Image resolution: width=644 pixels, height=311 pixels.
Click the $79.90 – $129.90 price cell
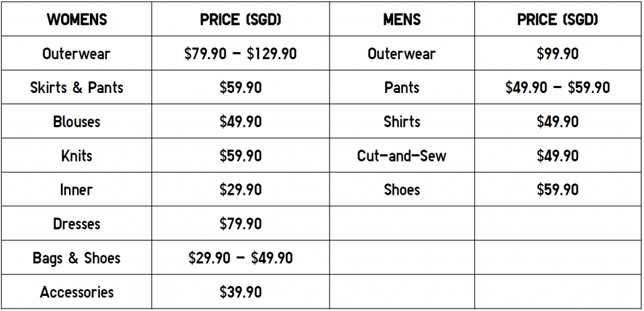pyautogui.click(x=240, y=53)
